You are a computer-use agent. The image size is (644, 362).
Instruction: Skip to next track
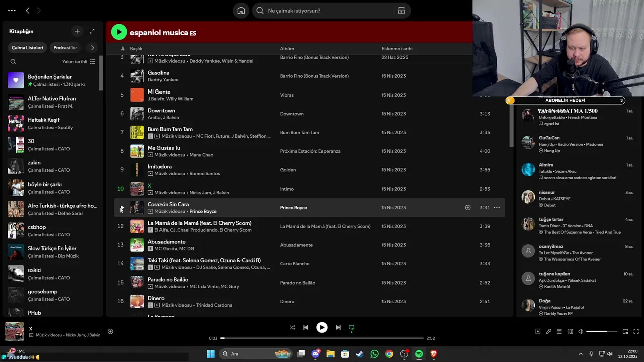(x=338, y=327)
